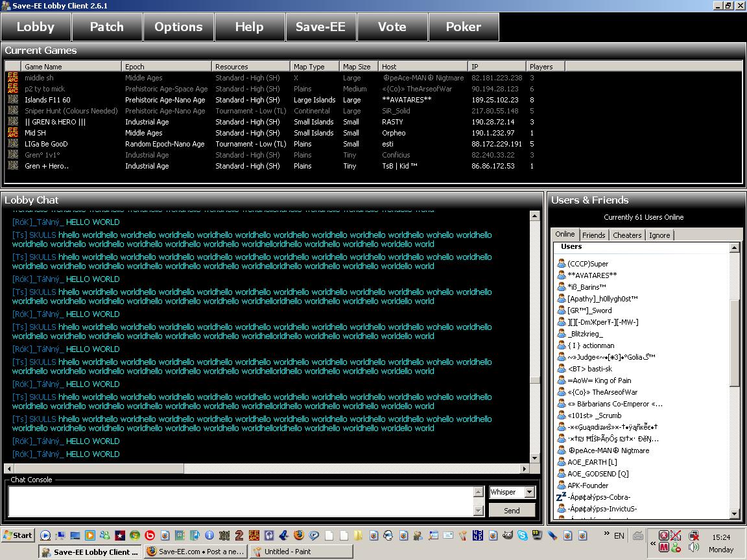
Task: Click the game icon for 'Islands F11 60'
Action: (13, 100)
